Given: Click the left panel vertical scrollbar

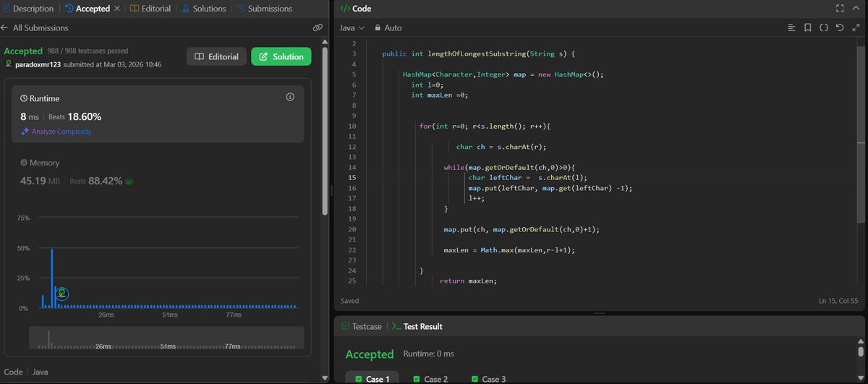Looking at the screenshot, I should tap(325, 130).
